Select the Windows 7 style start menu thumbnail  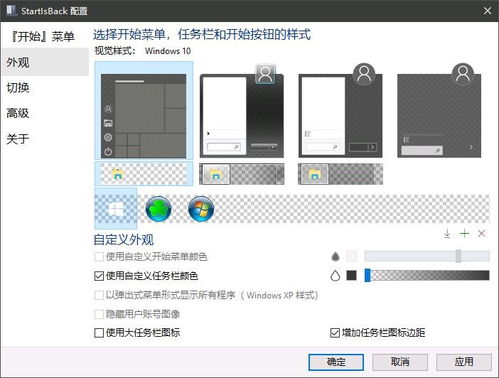(x=242, y=111)
